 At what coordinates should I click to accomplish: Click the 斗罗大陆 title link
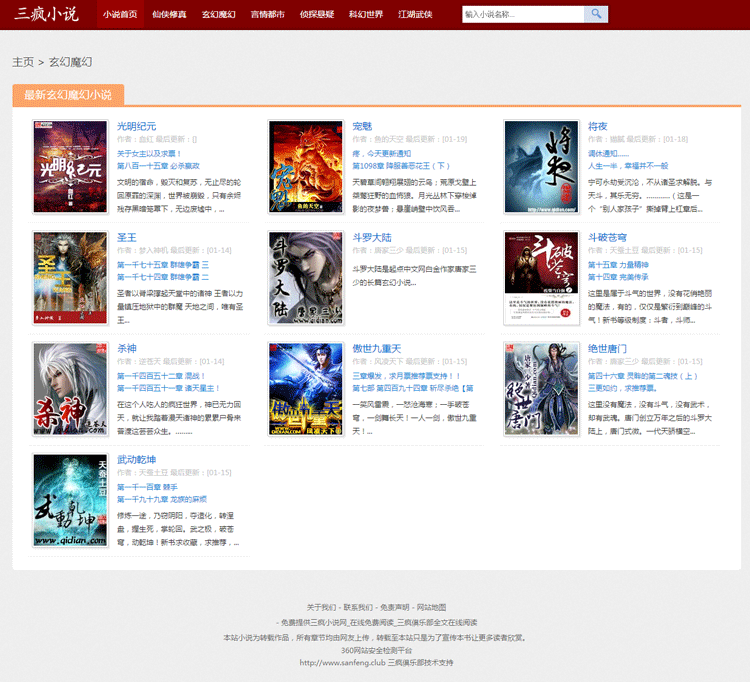point(372,238)
